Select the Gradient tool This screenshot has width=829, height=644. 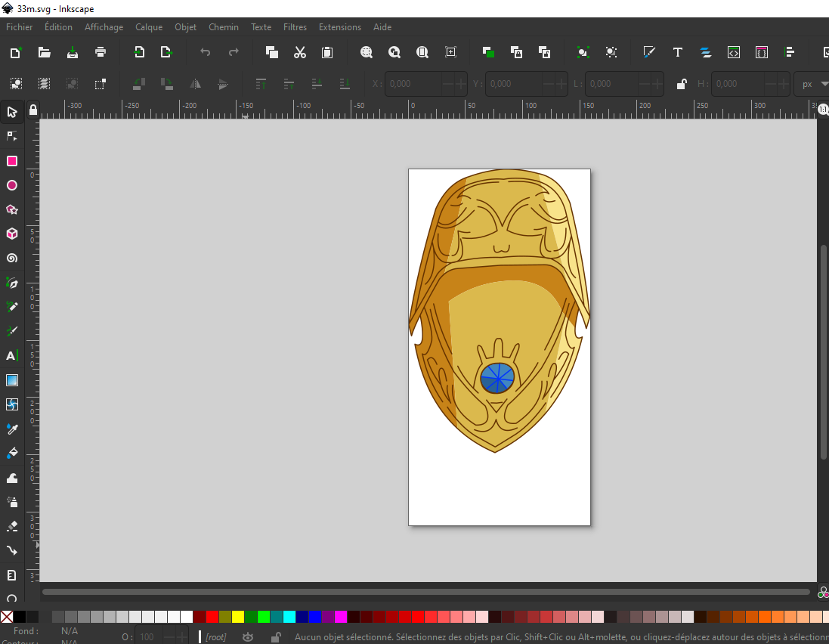12,380
